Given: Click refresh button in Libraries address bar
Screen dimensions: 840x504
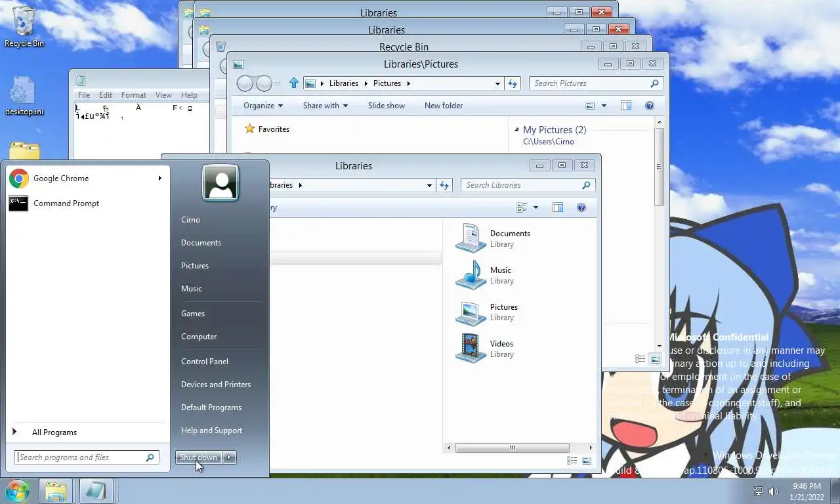Looking at the screenshot, I should click(x=444, y=185).
